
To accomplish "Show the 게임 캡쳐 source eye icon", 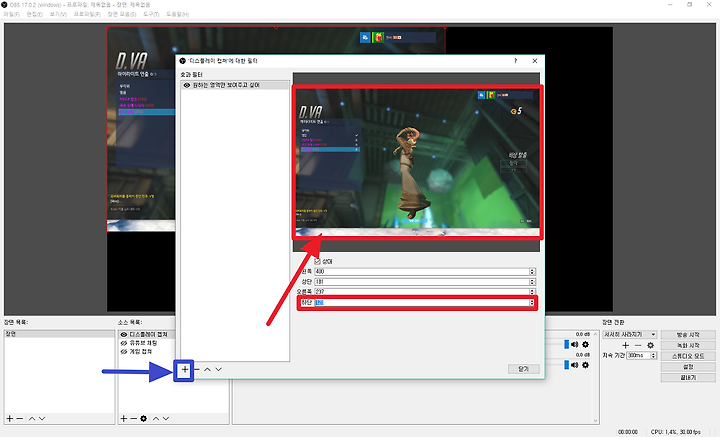I will [x=124, y=352].
